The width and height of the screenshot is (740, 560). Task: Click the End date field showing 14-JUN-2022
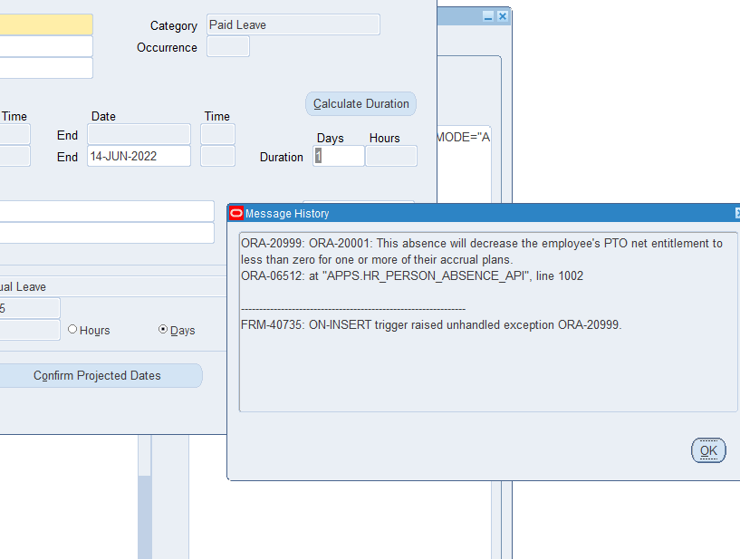tap(138, 156)
